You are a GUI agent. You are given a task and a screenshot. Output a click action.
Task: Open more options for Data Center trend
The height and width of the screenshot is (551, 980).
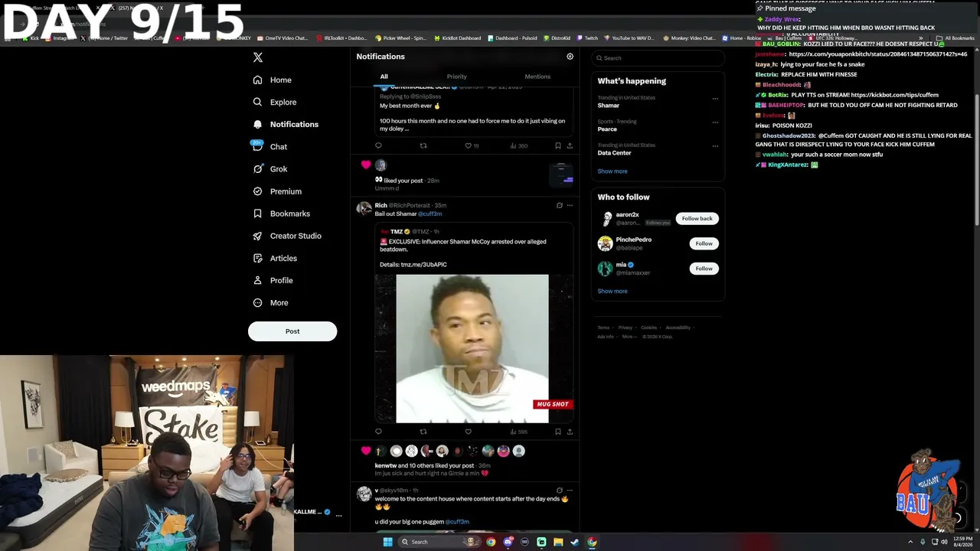[x=715, y=145]
